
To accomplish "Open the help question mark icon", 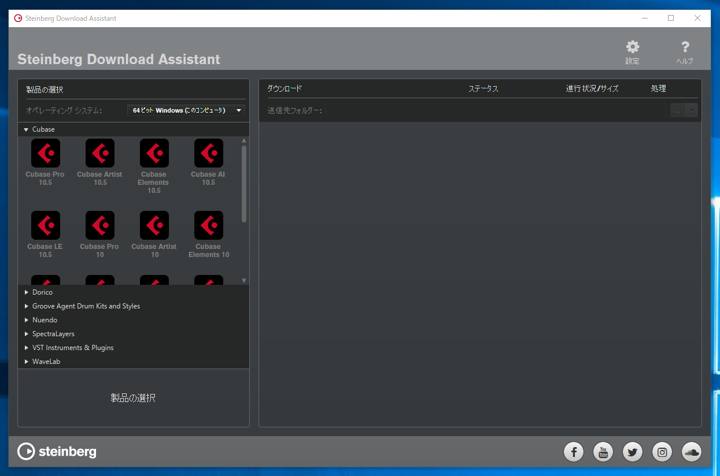I will (x=685, y=47).
